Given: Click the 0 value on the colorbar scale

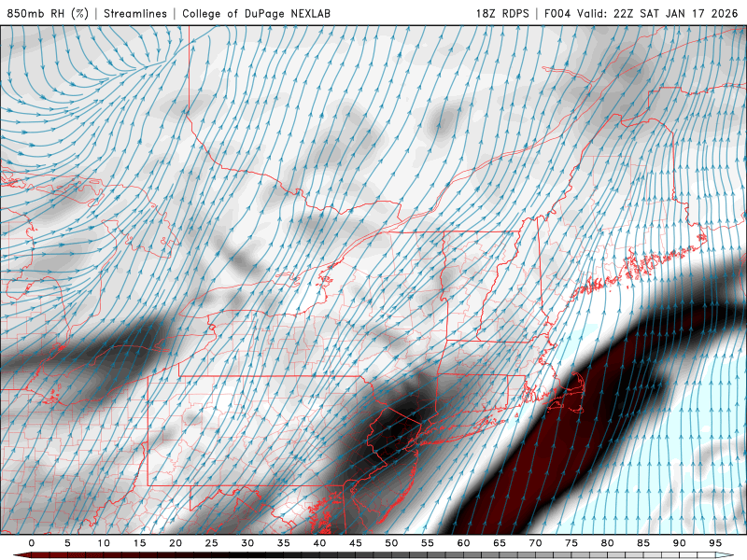Looking at the screenshot, I should (32, 543).
